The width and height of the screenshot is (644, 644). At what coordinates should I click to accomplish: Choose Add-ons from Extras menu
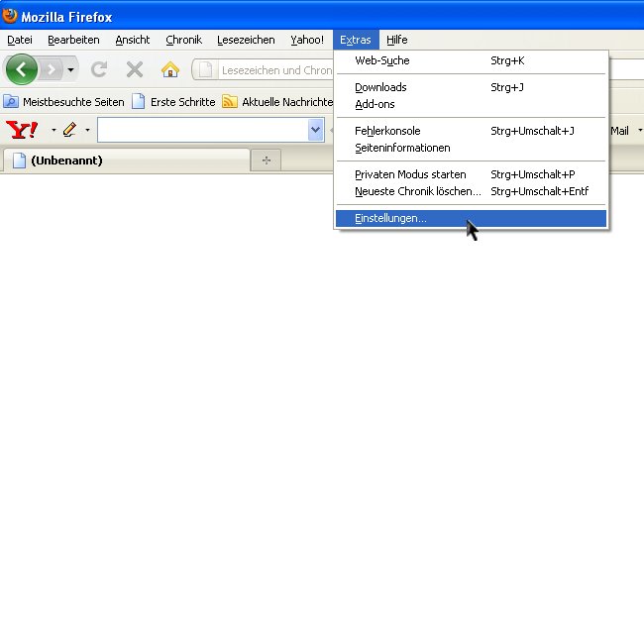(471, 104)
